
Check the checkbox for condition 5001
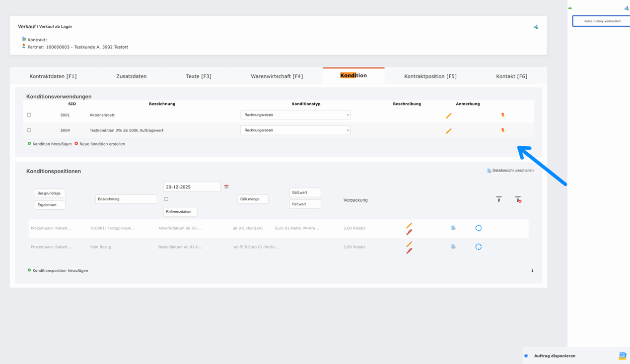(x=29, y=115)
